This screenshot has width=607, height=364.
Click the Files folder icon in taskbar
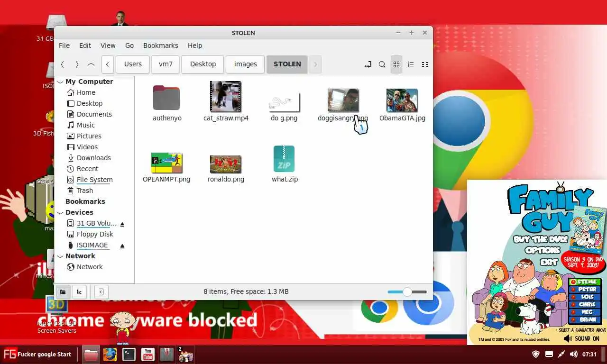(91, 354)
